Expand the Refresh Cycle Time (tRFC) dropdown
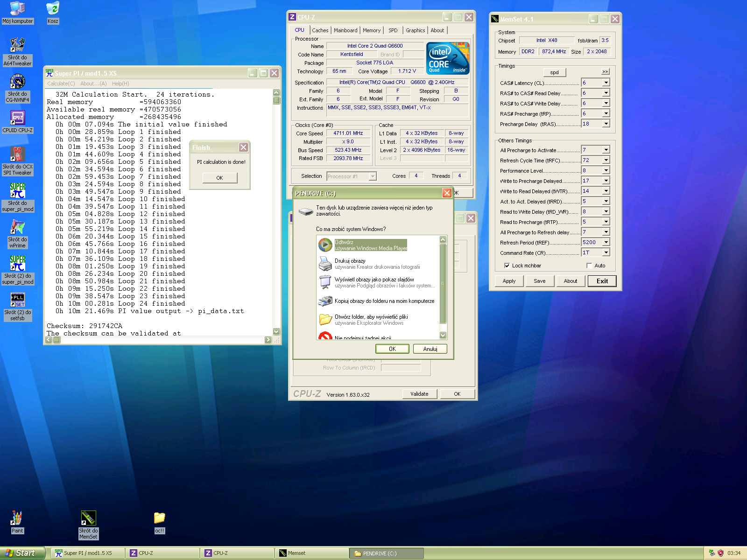Image resolution: width=747 pixels, height=560 pixels. 606,160
